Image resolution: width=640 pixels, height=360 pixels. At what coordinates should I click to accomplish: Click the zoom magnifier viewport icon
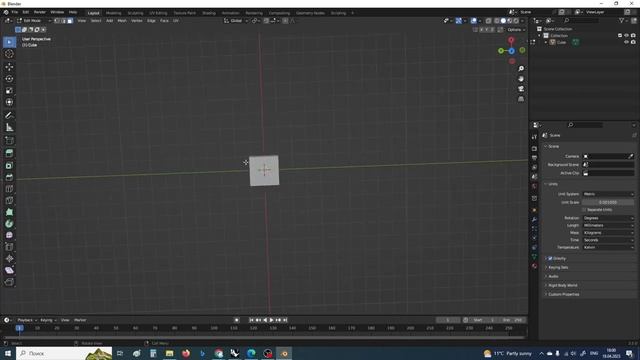coord(521,69)
